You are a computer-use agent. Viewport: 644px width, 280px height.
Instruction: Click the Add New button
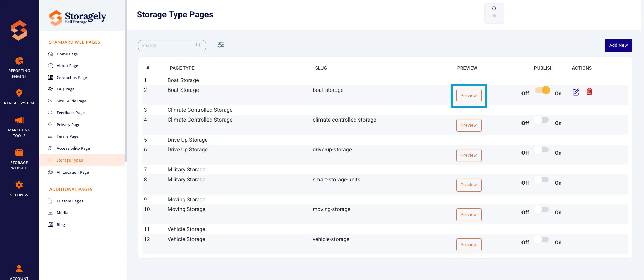tap(618, 45)
